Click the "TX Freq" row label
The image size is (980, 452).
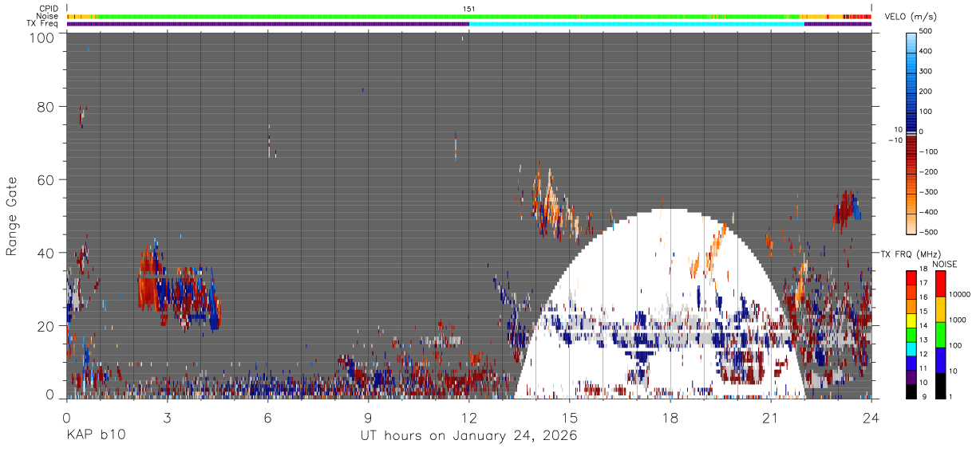point(43,23)
